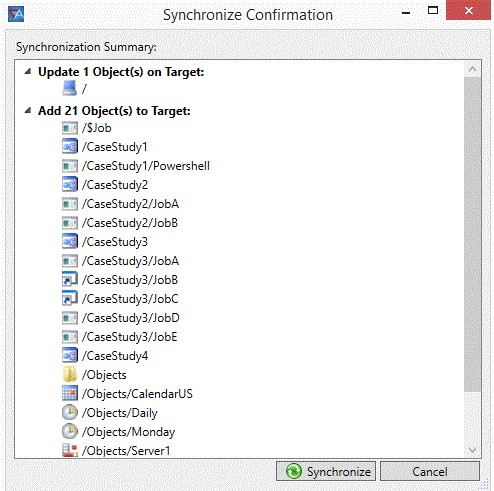Viewport: 494px width, 491px height.
Task: Click the Cancel button
Action: pyautogui.click(x=430, y=471)
